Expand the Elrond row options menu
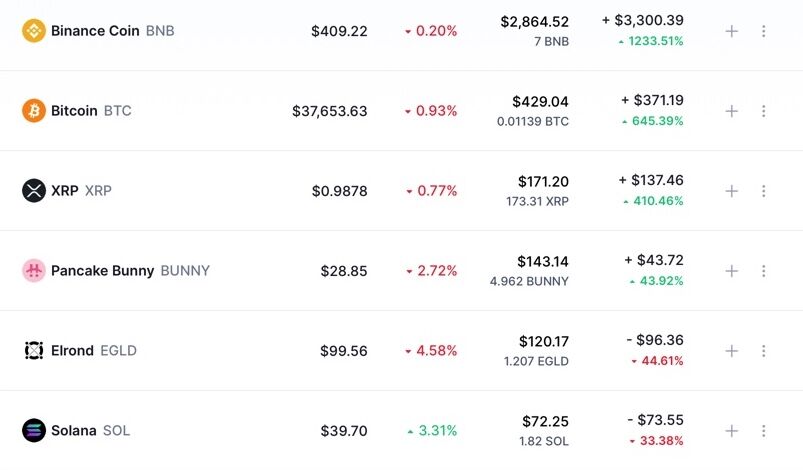 (x=764, y=351)
